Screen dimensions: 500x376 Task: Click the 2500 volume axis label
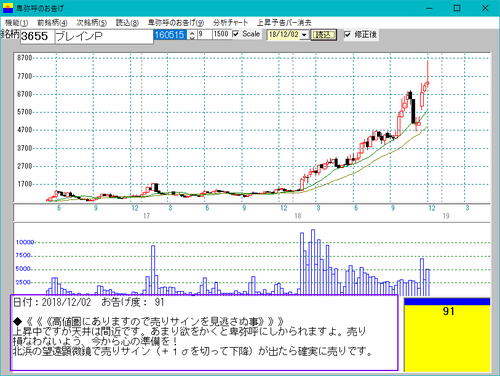pyautogui.click(x=23, y=282)
